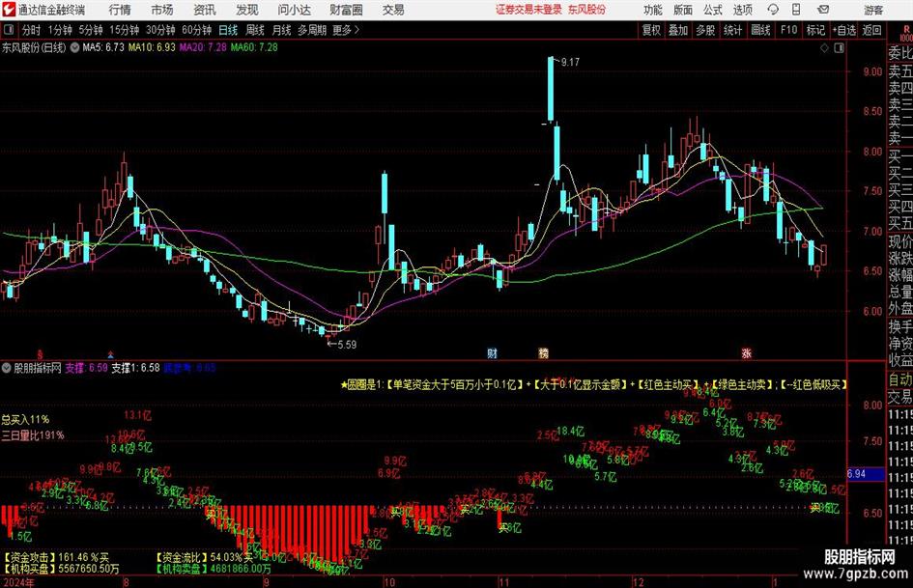Switch to 5分钟 period tab

pyautogui.click(x=90, y=30)
